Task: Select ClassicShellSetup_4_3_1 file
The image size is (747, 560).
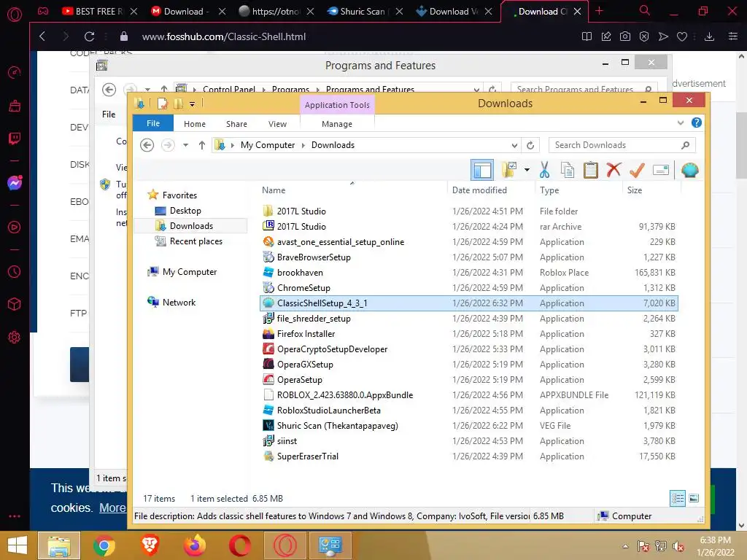Action: click(469, 303)
